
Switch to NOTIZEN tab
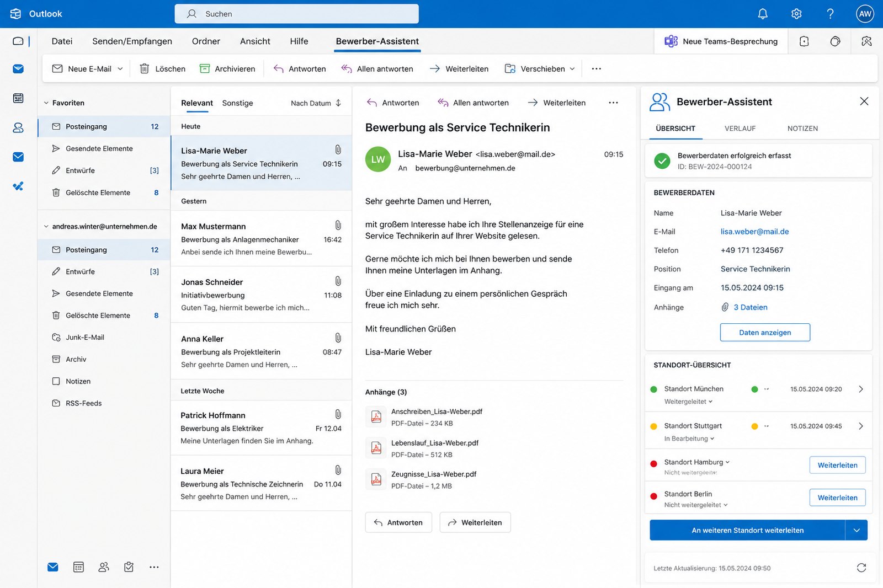coord(802,129)
